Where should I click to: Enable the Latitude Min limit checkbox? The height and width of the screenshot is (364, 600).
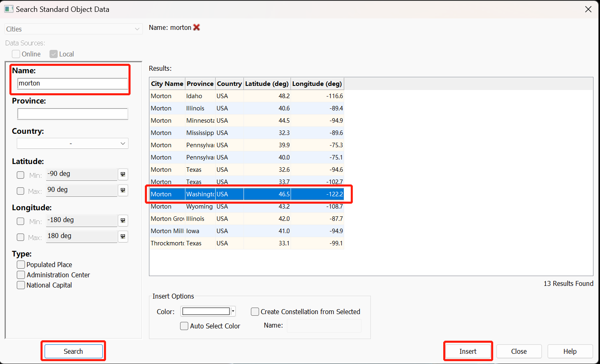[20, 175]
